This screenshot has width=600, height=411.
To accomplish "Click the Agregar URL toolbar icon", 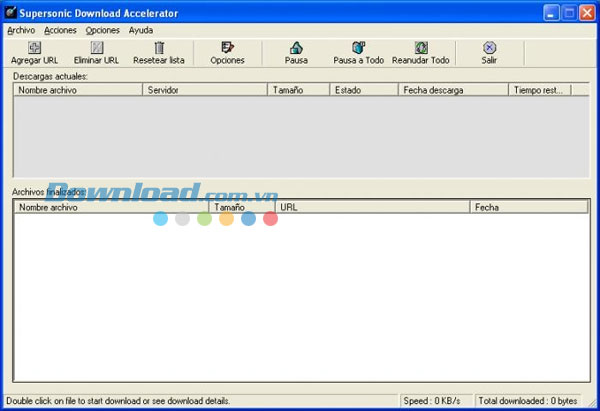I will pyautogui.click(x=34, y=48).
